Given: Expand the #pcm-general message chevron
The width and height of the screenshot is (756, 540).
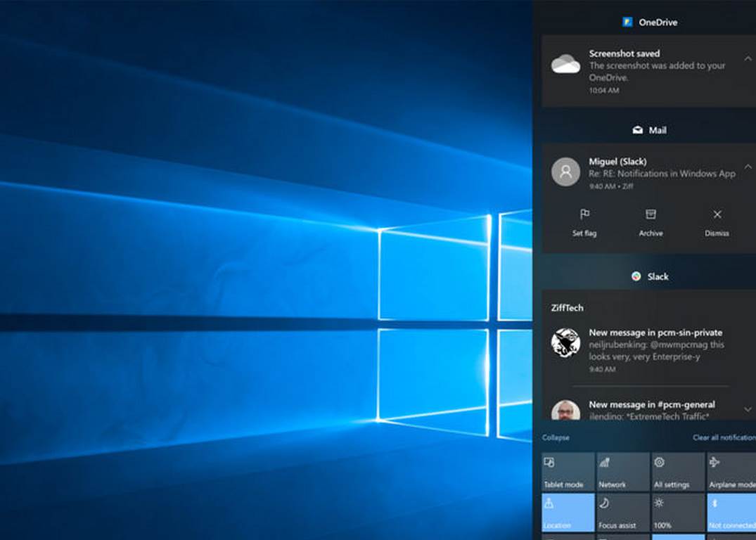Looking at the screenshot, I should (x=748, y=409).
